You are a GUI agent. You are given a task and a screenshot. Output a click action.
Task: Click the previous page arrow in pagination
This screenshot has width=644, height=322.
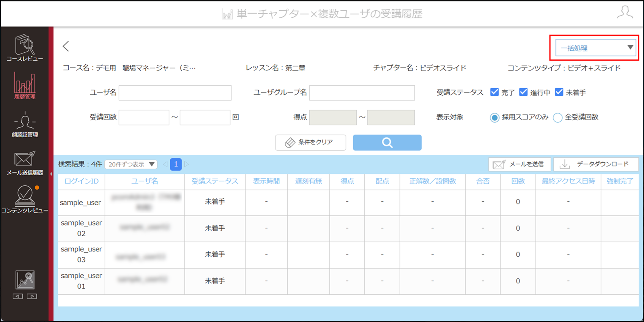165,164
